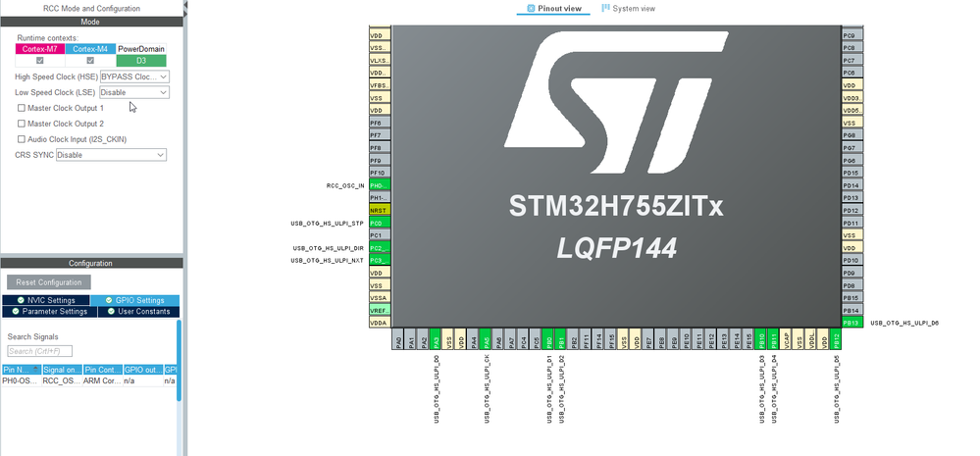Viewport: 980px width, 456px height.
Task: Select the gray PC1 pin
Action: (x=380, y=235)
